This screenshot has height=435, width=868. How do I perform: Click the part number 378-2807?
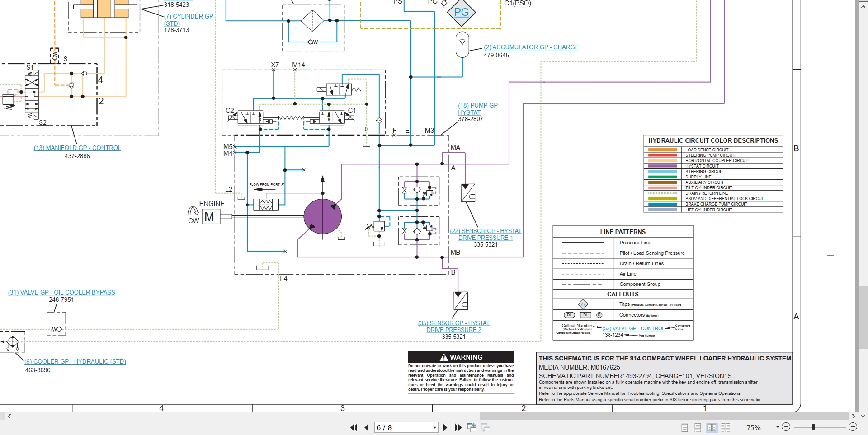471,119
